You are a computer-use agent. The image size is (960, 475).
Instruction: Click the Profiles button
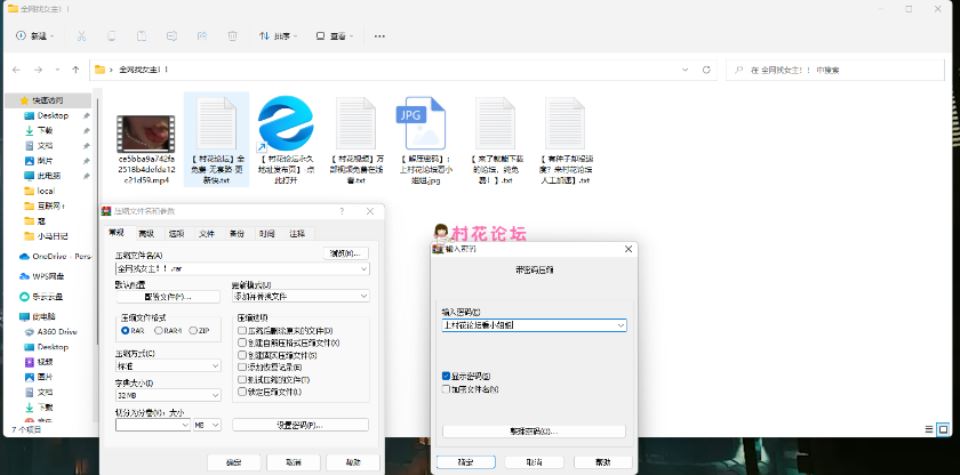coord(168,297)
